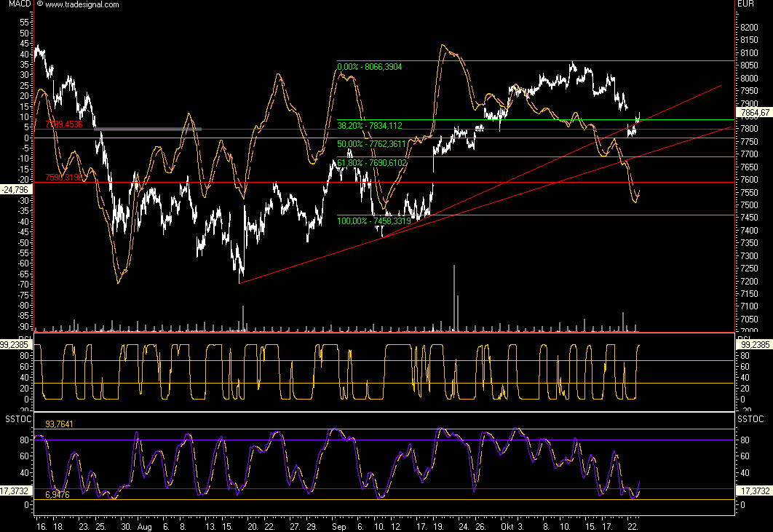
Task: Pick the 61,80% Fibonacci retracement label
Action: pyautogui.click(x=371, y=163)
